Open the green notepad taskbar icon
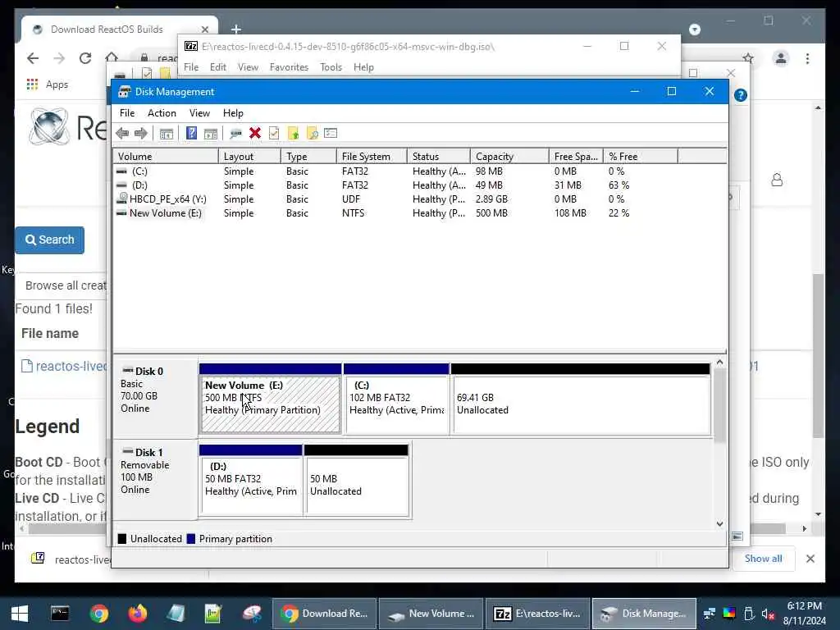This screenshot has height=630, width=840. click(213, 614)
